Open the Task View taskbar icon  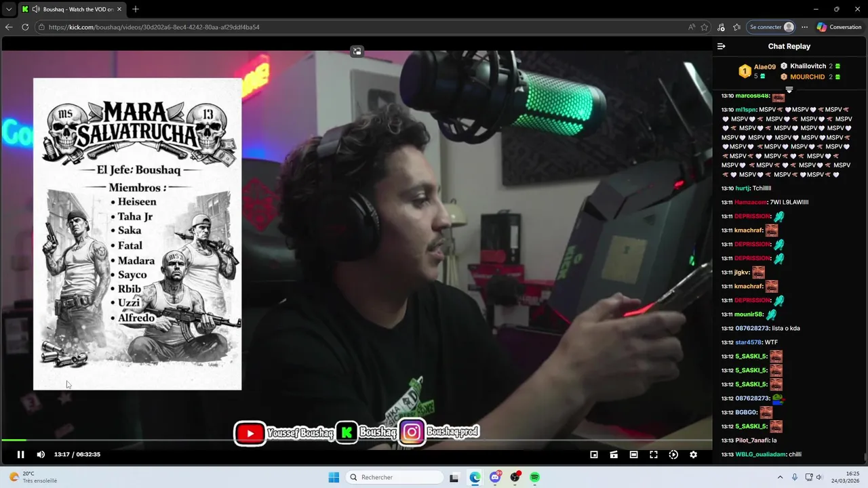tap(454, 477)
